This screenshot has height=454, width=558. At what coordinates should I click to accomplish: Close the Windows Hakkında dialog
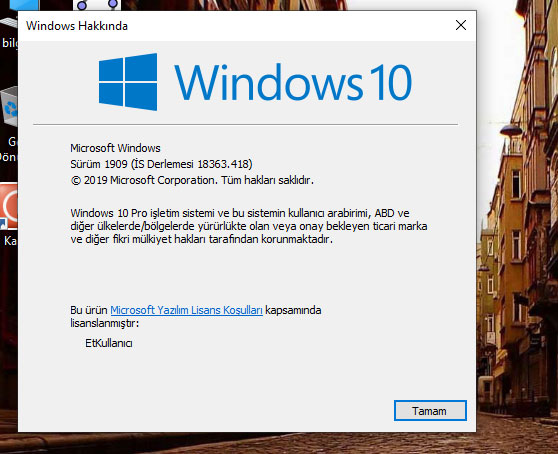(x=460, y=25)
